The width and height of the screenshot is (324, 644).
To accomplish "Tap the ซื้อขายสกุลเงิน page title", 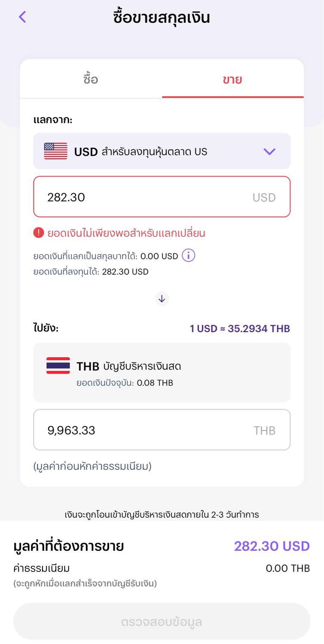I will [162, 18].
